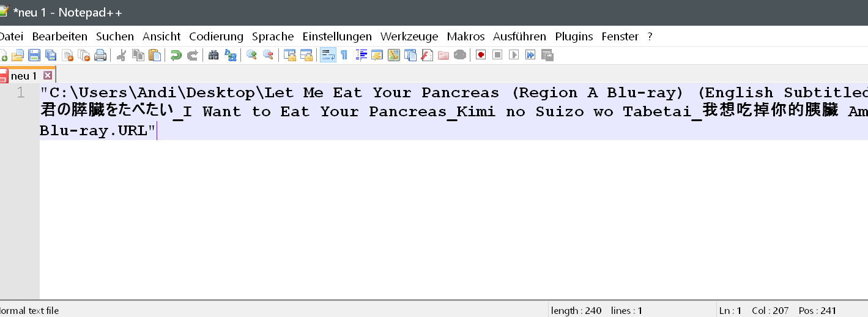Screen dimensions: 868x317
Task: Open the Suchen menu
Action: point(115,37)
